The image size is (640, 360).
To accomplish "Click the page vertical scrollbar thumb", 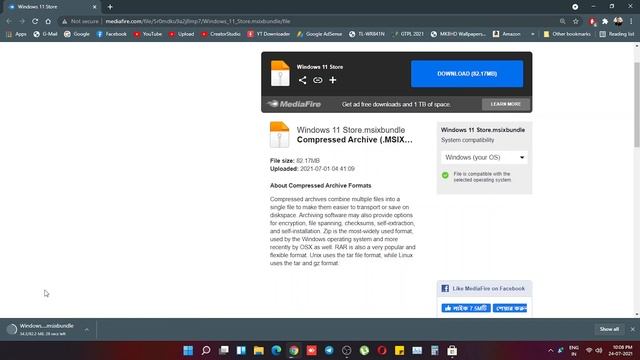I will click(637, 105).
